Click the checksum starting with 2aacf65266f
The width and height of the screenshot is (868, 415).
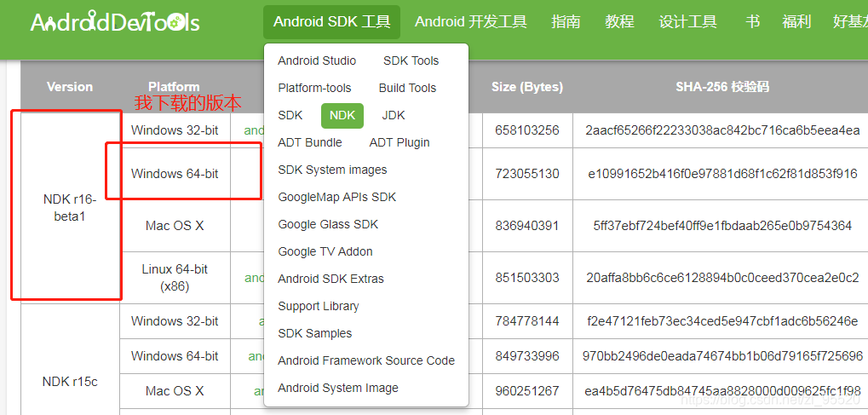pyautogui.click(x=722, y=130)
